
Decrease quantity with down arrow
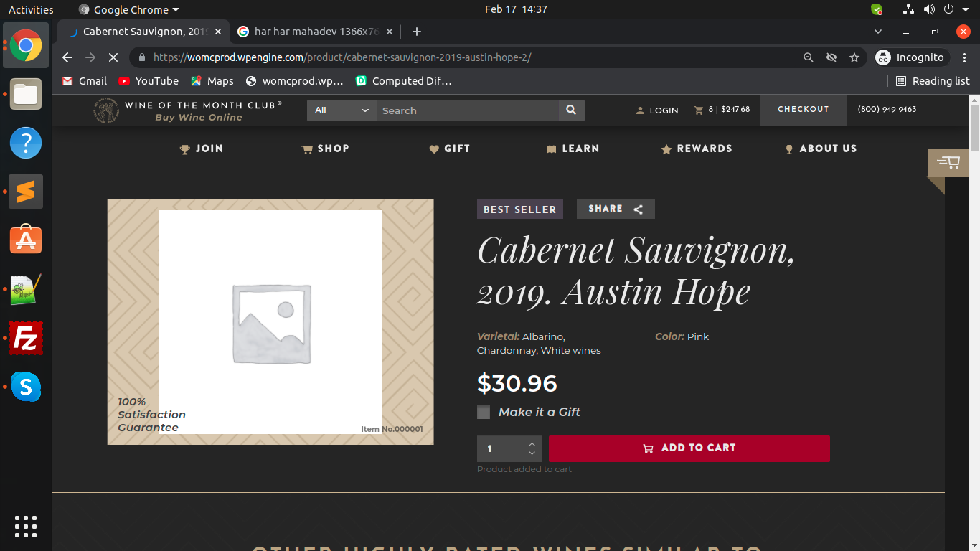coord(532,453)
